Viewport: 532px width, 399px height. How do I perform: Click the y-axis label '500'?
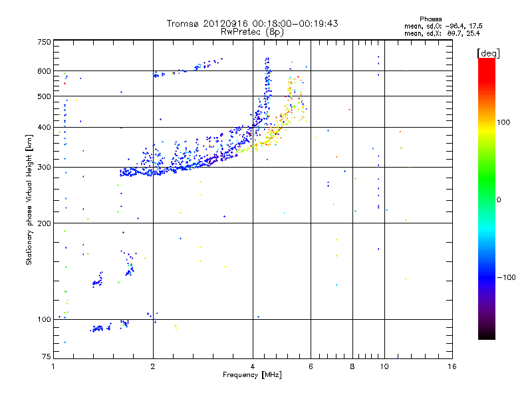pos(44,96)
